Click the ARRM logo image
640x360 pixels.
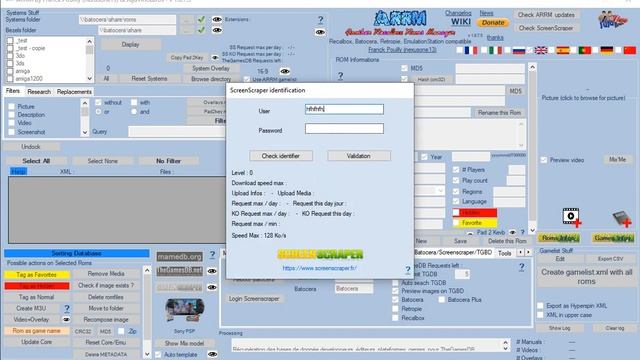point(400,18)
